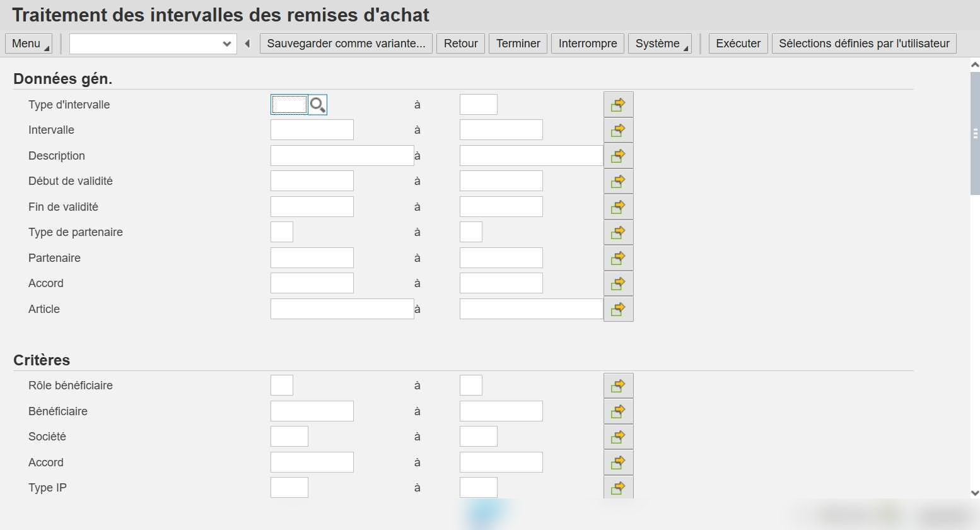Viewport: 980px width, 530px height.
Task: Click the Terminer button
Action: 518,44
